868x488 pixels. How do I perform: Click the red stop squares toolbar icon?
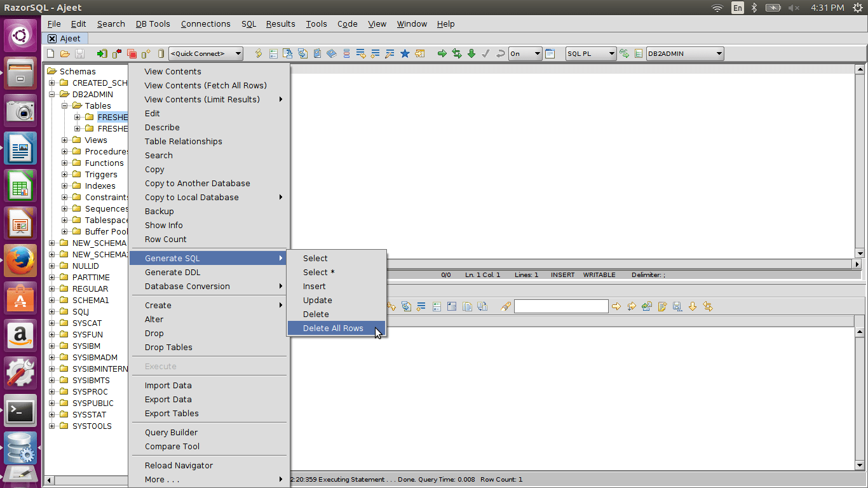(132, 54)
